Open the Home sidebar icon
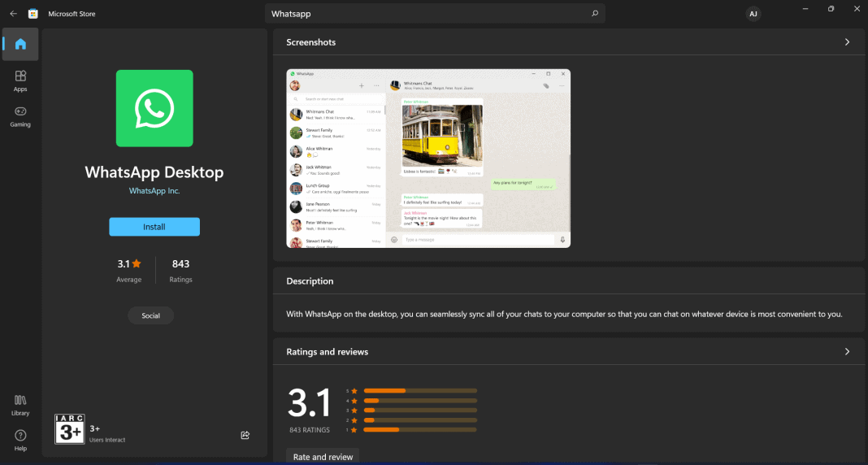 click(20, 45)
